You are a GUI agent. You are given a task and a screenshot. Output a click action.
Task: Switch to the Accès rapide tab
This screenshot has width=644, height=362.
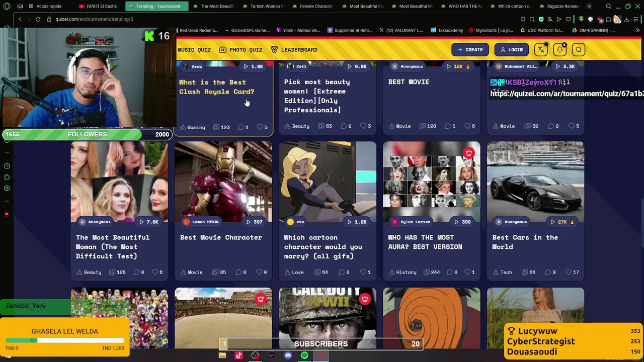pos(46,7)
